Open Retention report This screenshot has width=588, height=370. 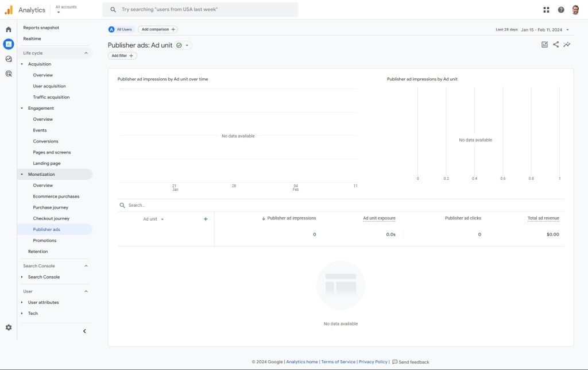[38, 252]
